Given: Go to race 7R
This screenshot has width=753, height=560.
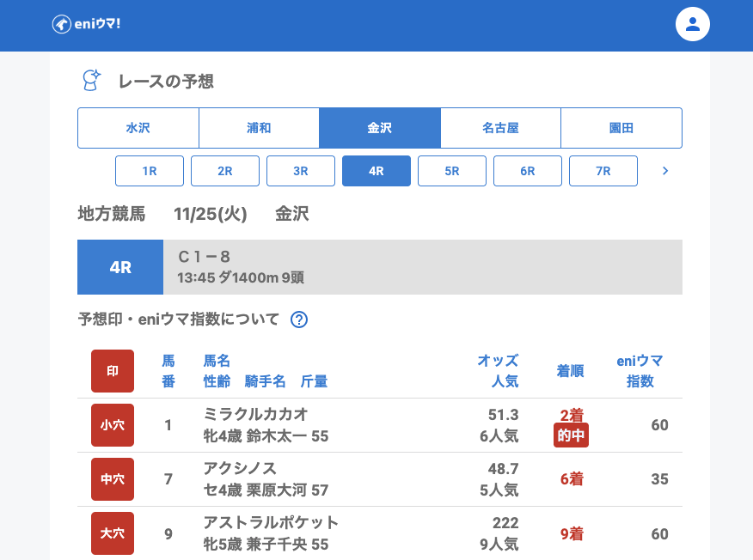Looking at the screenshot, I should coord(603,171).
